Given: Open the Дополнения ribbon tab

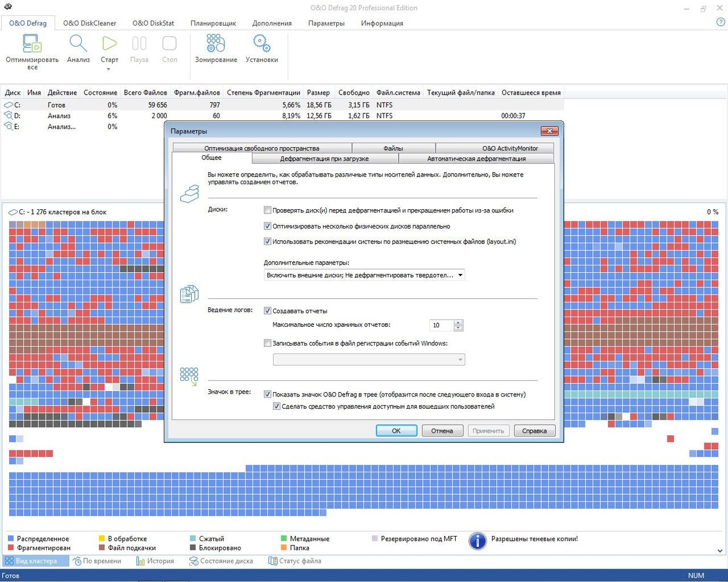Looking at the screenshot, I should [x=272, y=23].
